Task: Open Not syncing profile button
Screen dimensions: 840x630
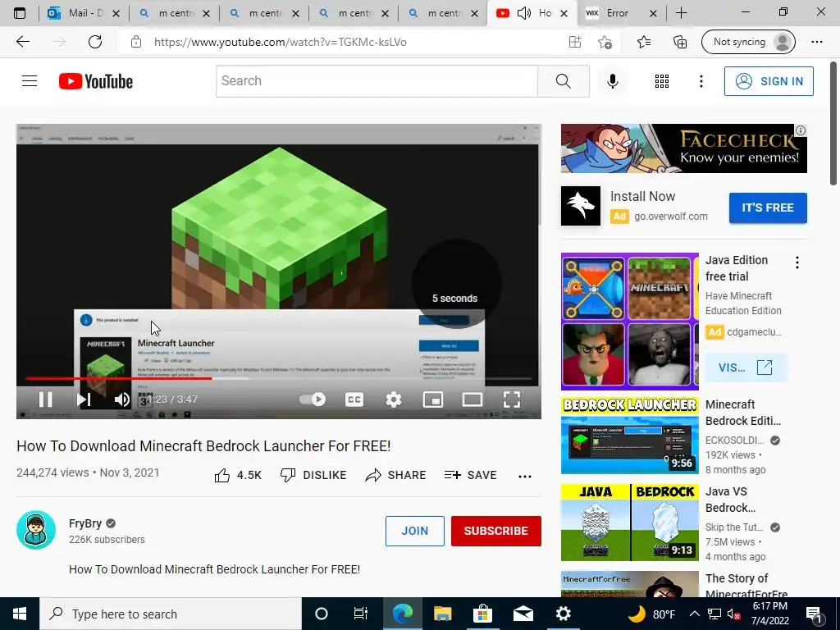Action: pos(748,42)
